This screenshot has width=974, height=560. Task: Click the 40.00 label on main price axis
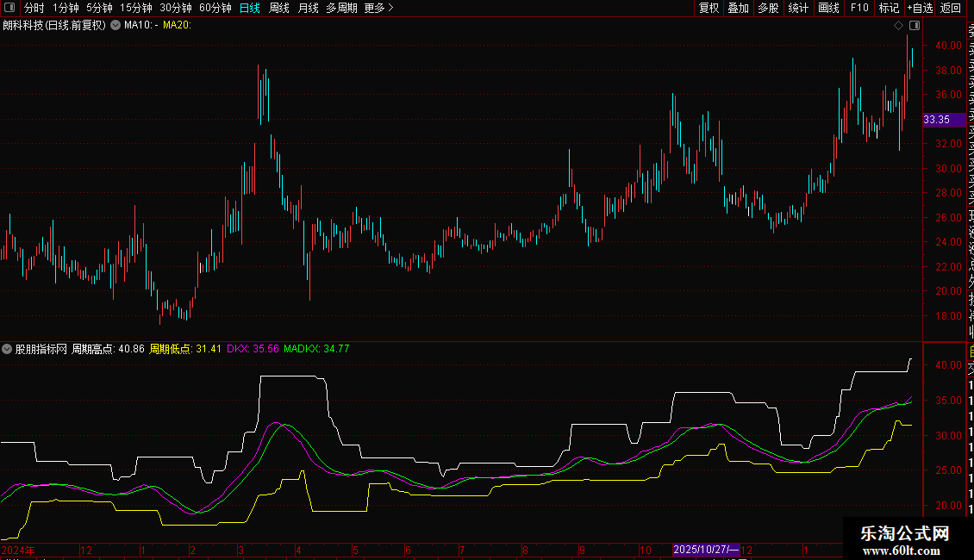[948, 46]
